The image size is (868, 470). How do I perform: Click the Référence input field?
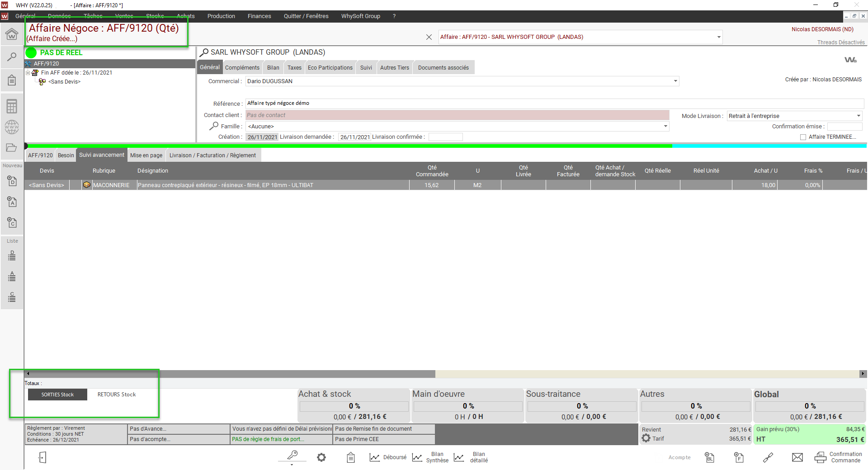(x=555, y=103)
